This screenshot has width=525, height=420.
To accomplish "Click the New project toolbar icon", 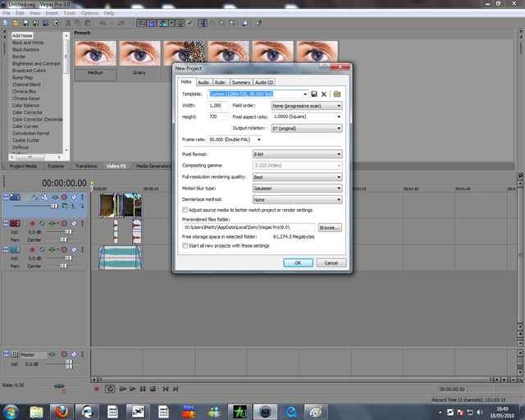I will [6, 23].
